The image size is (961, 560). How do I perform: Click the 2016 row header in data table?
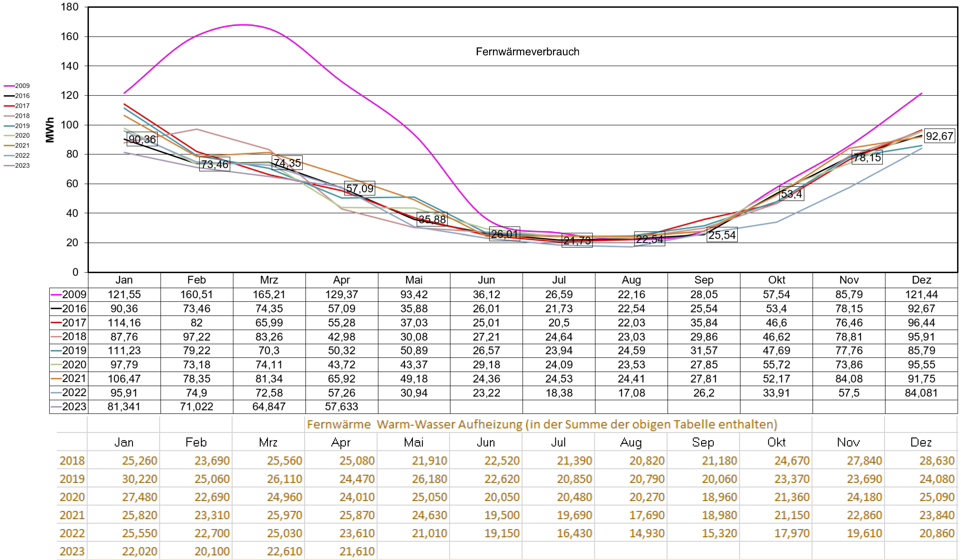point(69,309)
